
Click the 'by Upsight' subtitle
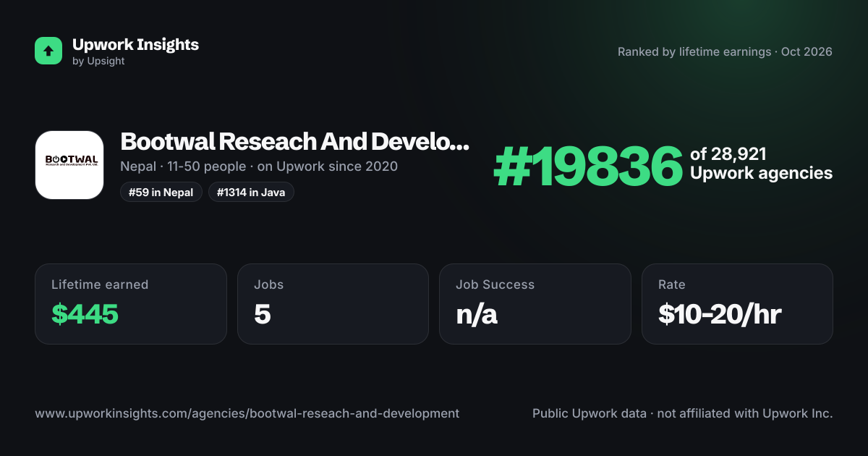click(98, 62)
